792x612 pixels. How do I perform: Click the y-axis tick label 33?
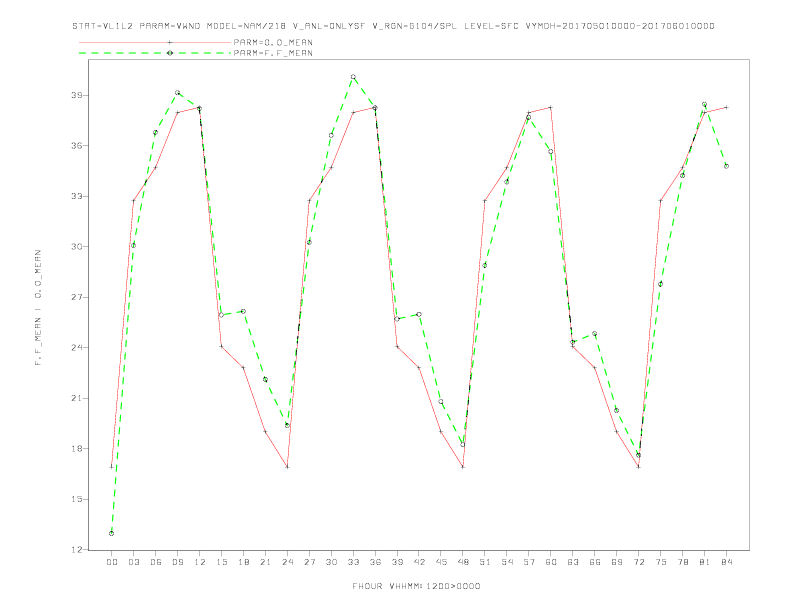[77, 196]
